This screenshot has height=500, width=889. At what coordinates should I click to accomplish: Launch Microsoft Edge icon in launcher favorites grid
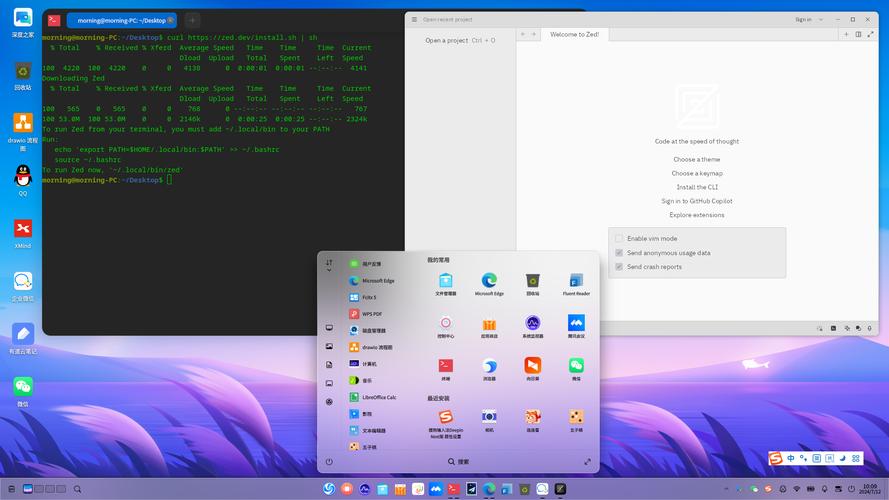(x=489, y=283)
